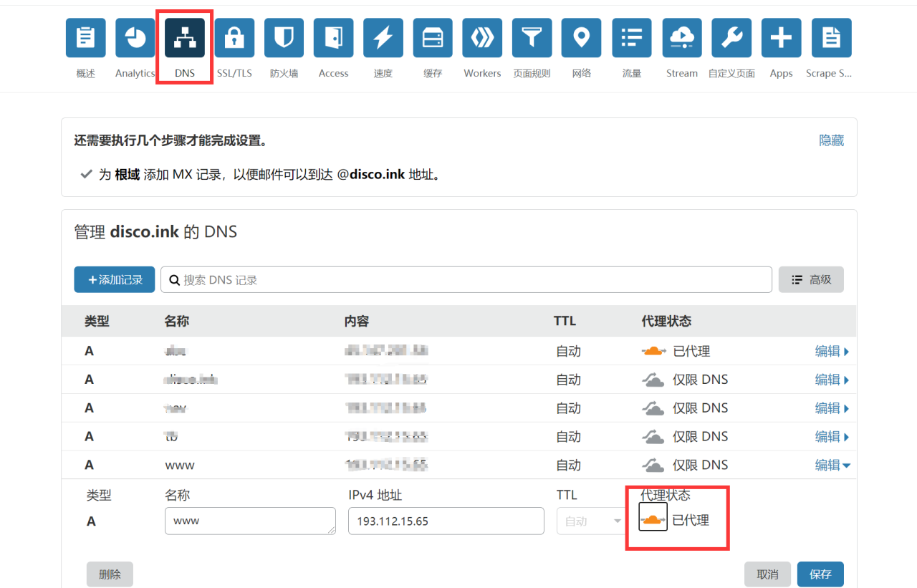Click the www name in the records table
Image resolution: width=917 pixels, height=588 pixels.
point(180,465)
